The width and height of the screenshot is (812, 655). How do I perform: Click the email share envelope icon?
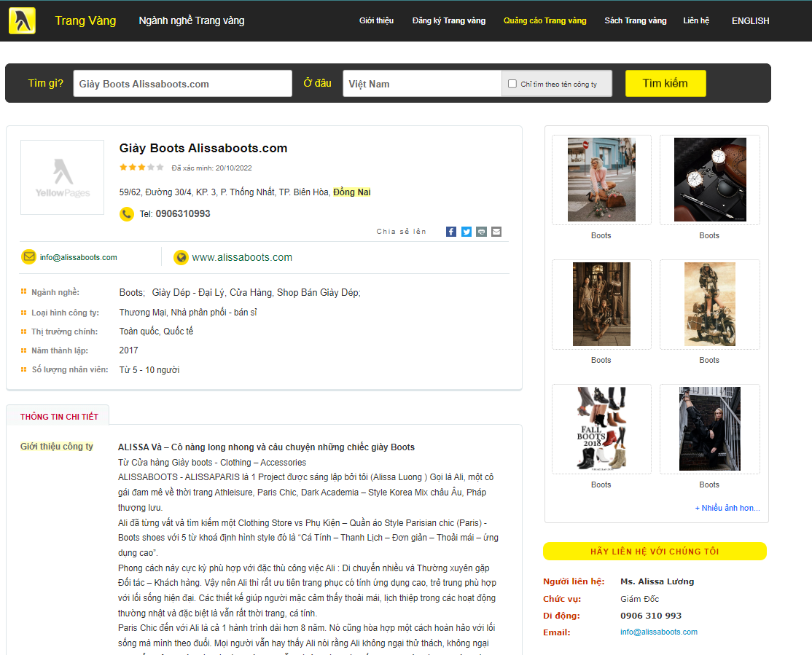pos(496,232)
